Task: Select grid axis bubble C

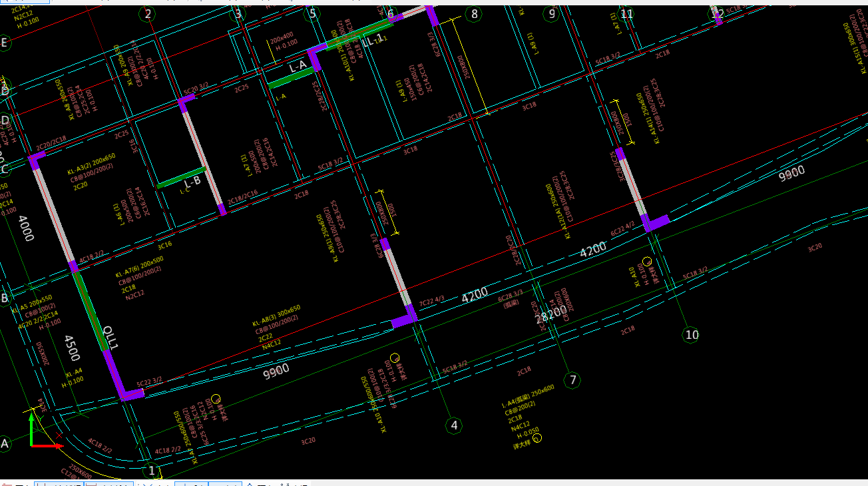Action: 4,168
